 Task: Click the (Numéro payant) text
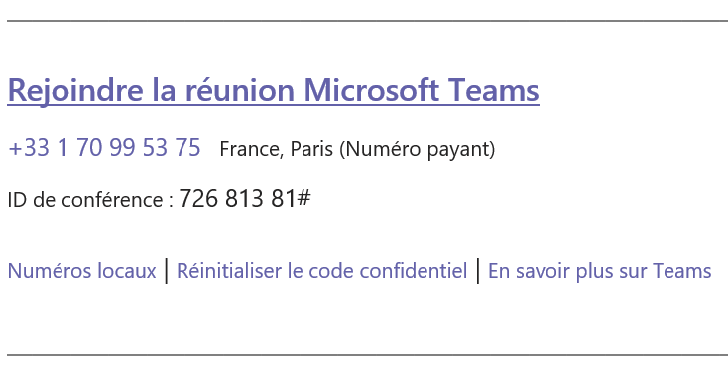(417, 149)
